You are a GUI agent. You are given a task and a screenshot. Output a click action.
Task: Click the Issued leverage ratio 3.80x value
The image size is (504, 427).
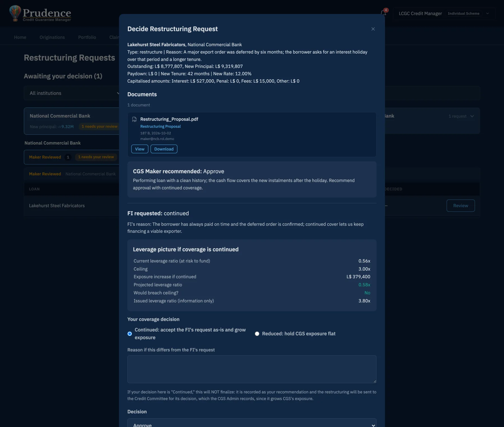(x=364, y=301)
